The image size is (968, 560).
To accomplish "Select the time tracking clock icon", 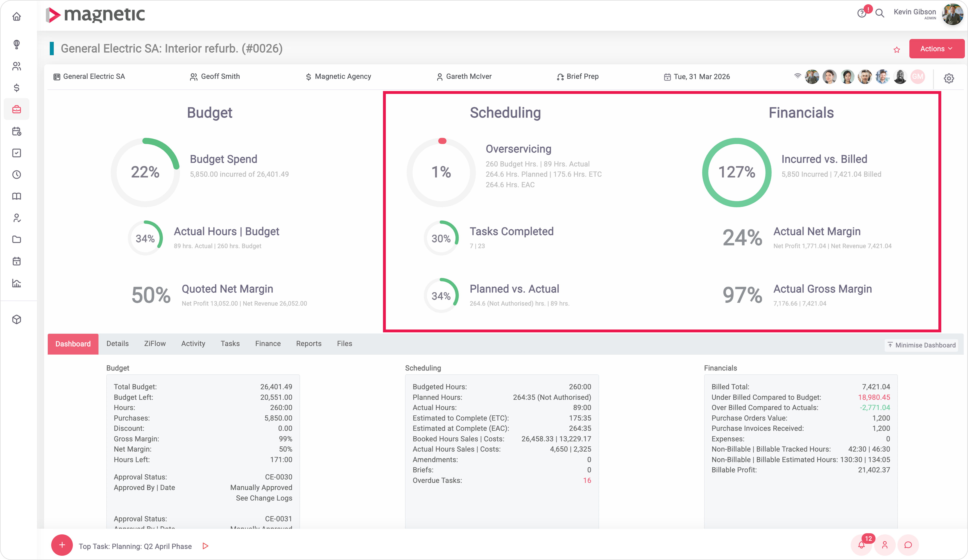I will click(x=17, y=175).
